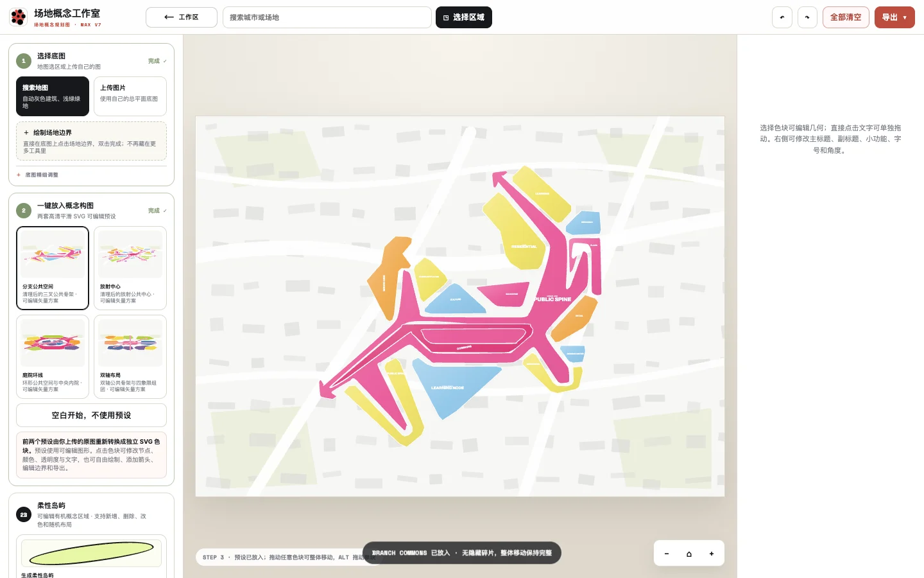Switch to 上传图片 base map option
This screenshot has width=924, height=578.
[130, 96]
